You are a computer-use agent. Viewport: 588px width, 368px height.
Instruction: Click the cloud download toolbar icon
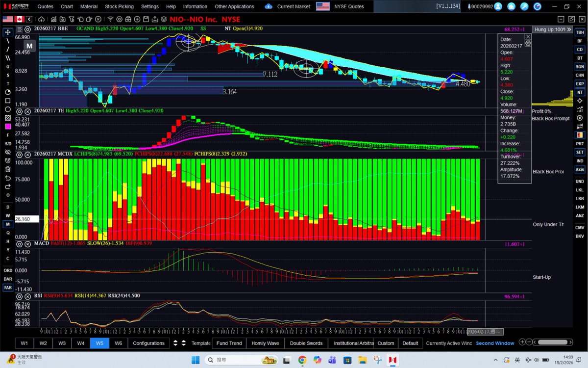pyautogui.click(x=41, y=19)
